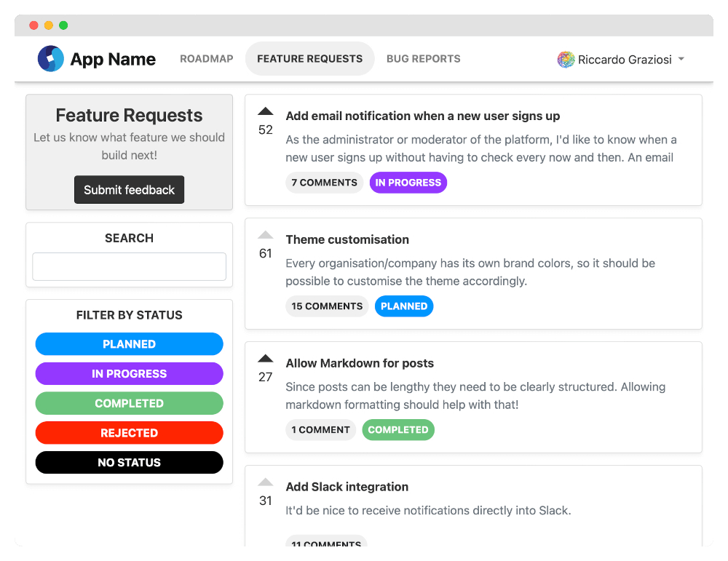Select the Feature Requests tab

(309, 59)
